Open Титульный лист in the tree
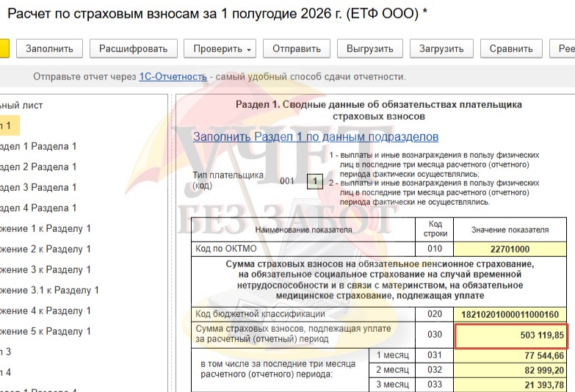The height and width of the screenshot is (392, 575). click(x=21, y=105)
